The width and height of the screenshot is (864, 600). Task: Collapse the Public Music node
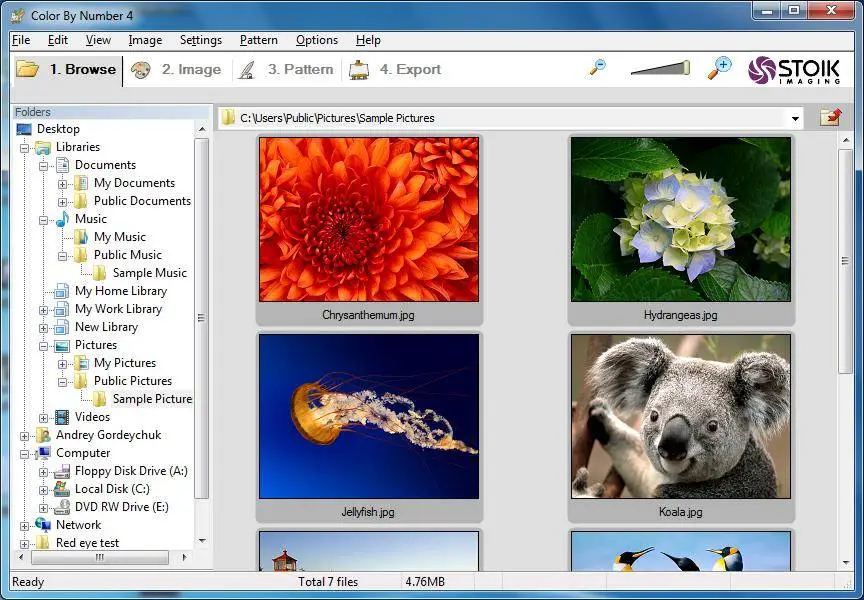(62, 256)
